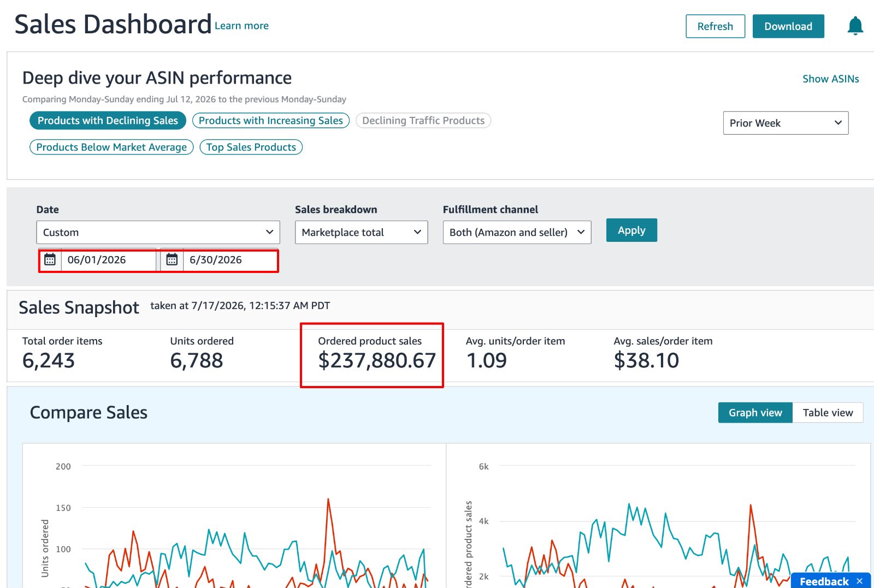
Task: Click the Units ordered value 6,788
Action: point(197,360)
